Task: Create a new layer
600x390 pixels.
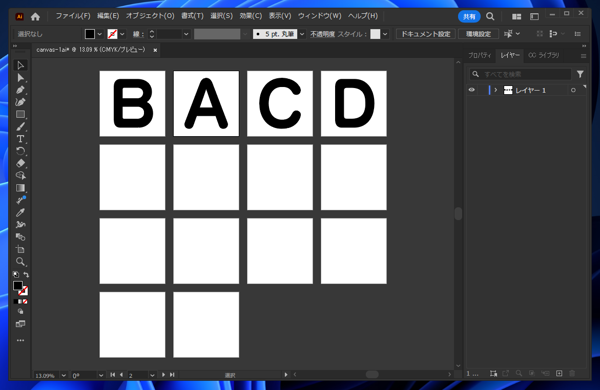Action: (x=559, y=373)
